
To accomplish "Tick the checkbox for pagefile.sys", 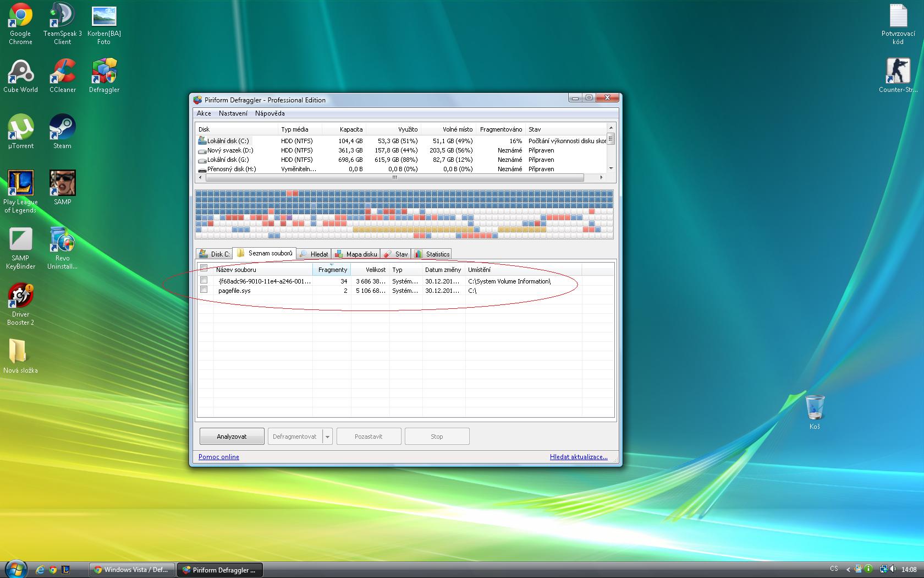I will 204,290.
